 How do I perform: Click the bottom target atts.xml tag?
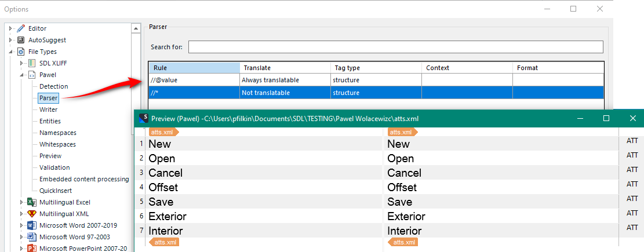pos(403,242)
